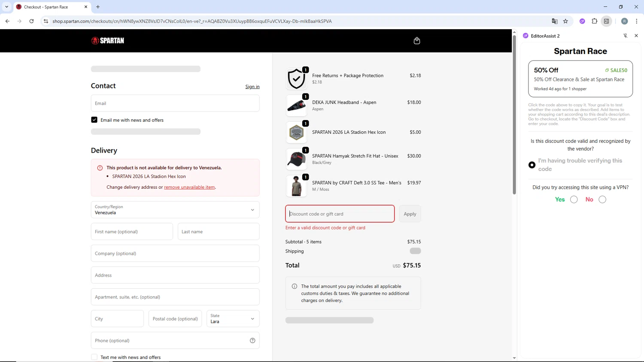
Task: Click the Total $75.15 amount
Action: (412, 265)
